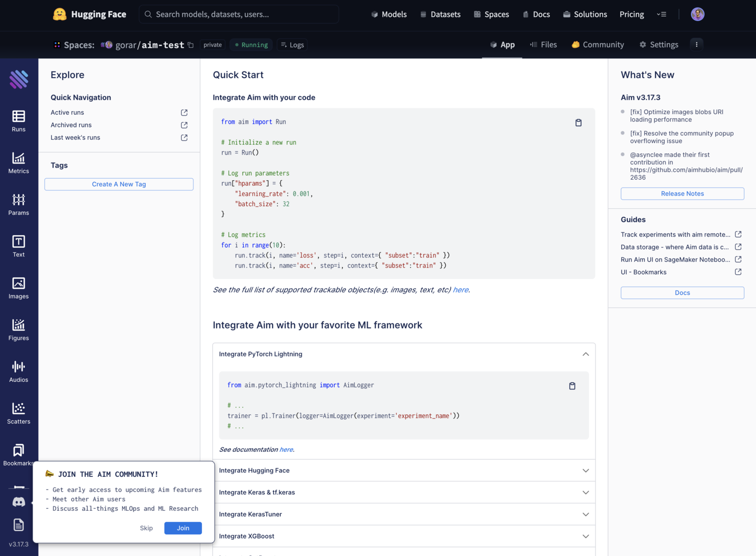Open Release Notes

point(682,193)
